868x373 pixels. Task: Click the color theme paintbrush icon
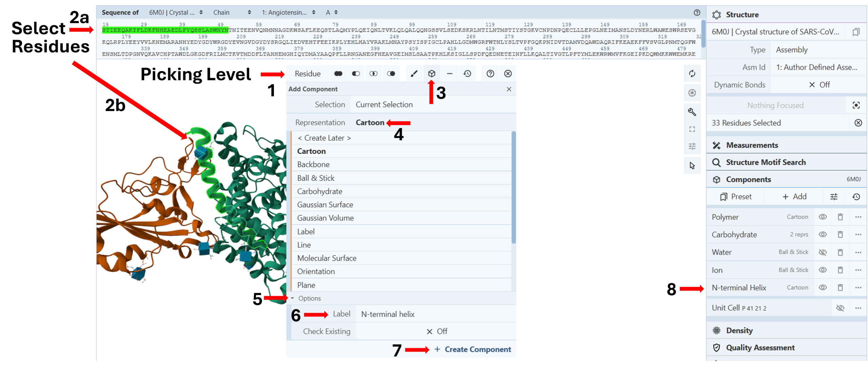point(414,74)
